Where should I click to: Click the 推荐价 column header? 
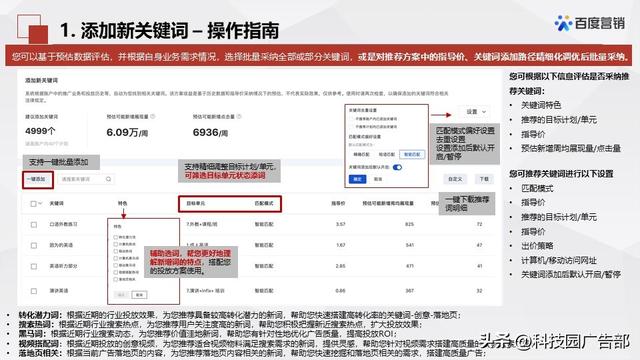338,203
